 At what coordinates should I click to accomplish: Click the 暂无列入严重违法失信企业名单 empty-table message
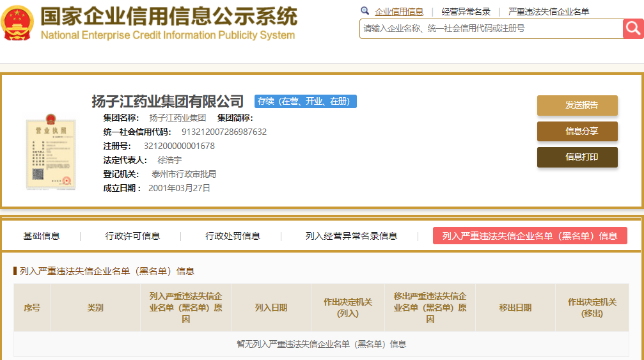(322, 344)
